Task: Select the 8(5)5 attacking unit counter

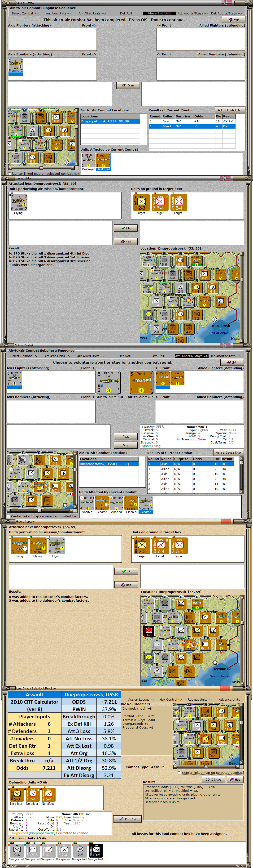Action: pyautogui.click(x=33, y=850)
